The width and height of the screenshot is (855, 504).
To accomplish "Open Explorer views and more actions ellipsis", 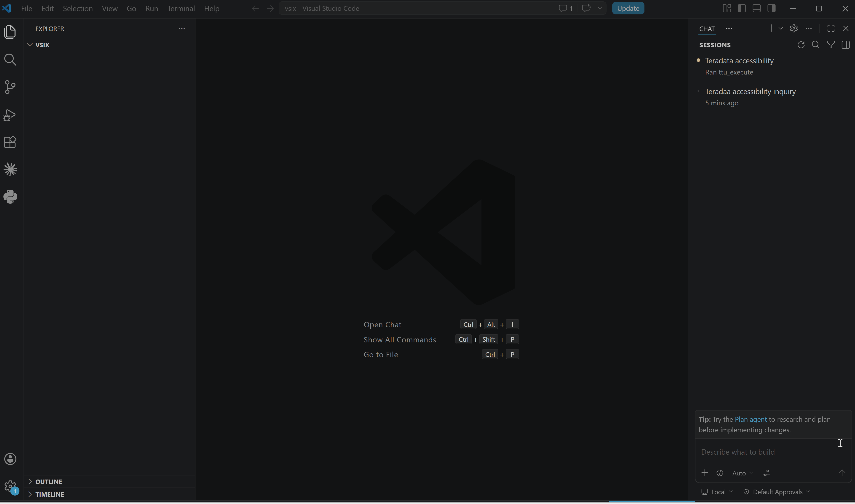I will pos(182,29).
